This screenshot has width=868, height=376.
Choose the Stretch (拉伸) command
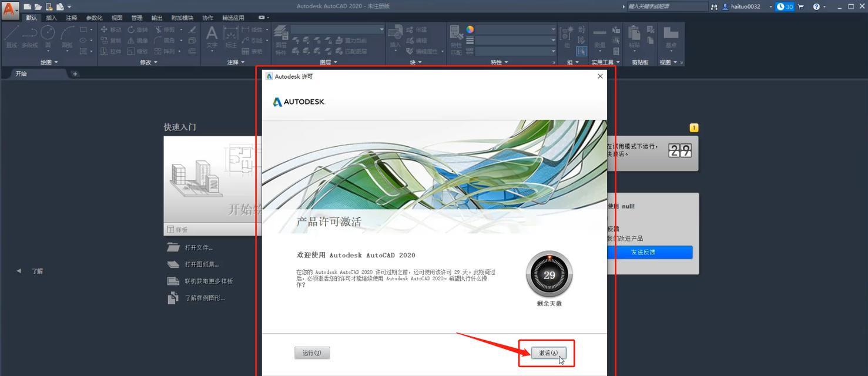coord(110,51)
